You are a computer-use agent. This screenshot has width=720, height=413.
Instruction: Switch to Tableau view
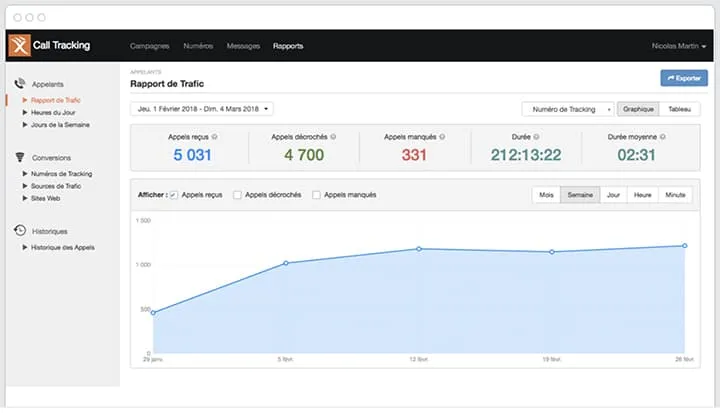click(x=680, y=109)
